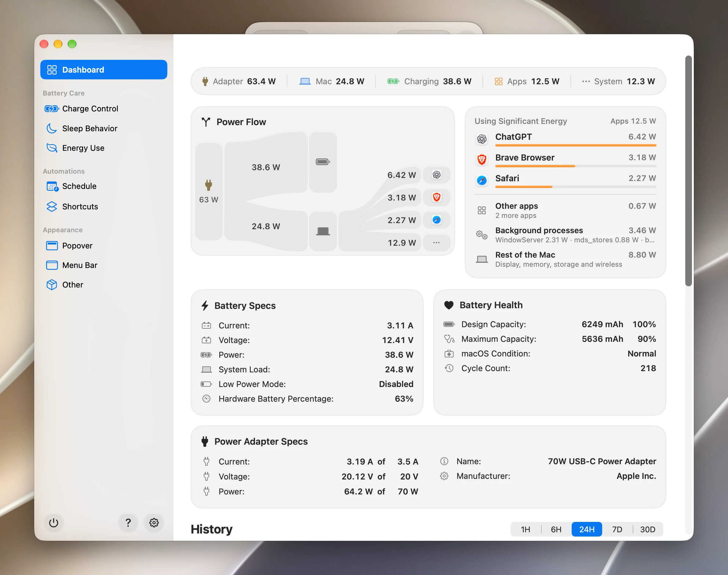Click Apple Inc. manufacturer value
The height and width of the screenshot is (575, 728).
click(x=636, y=476)
